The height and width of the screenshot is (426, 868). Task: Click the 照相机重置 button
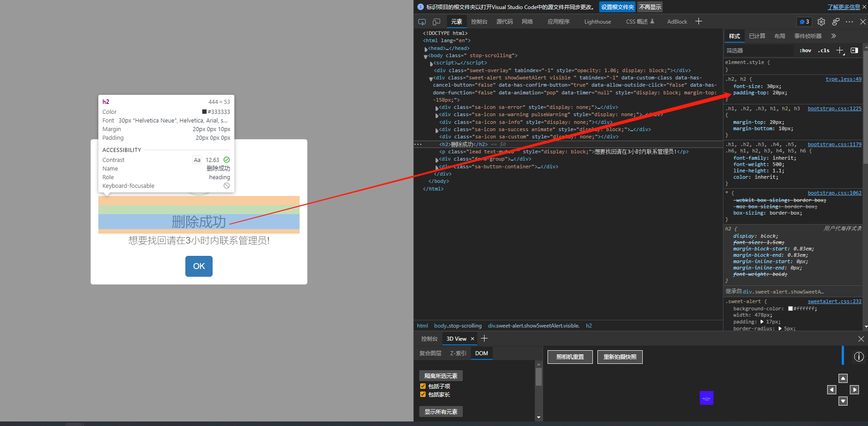coord(570,357)
